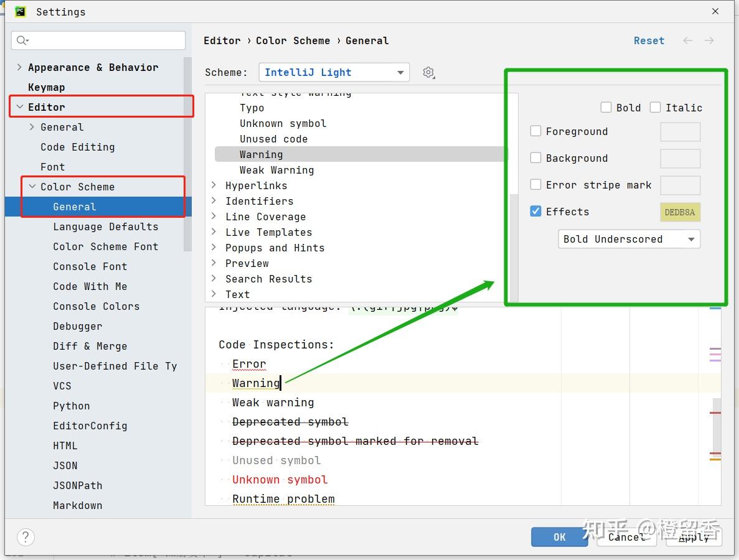Select Console Colors in the sidebar
This screenshot has width=739, height=560.
point(96,306)
